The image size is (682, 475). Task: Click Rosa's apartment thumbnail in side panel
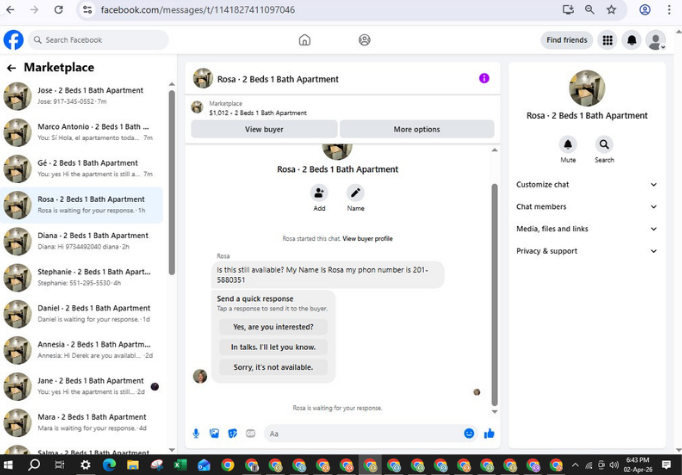587,88
